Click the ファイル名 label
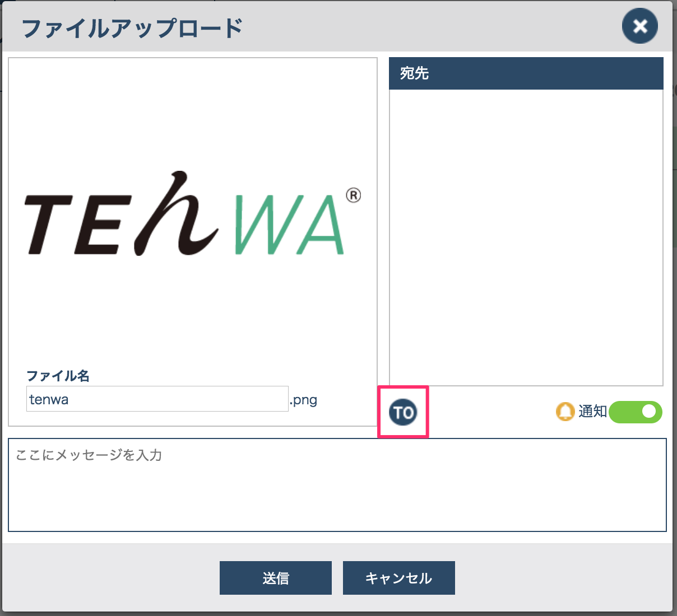 tap(58, 376)
